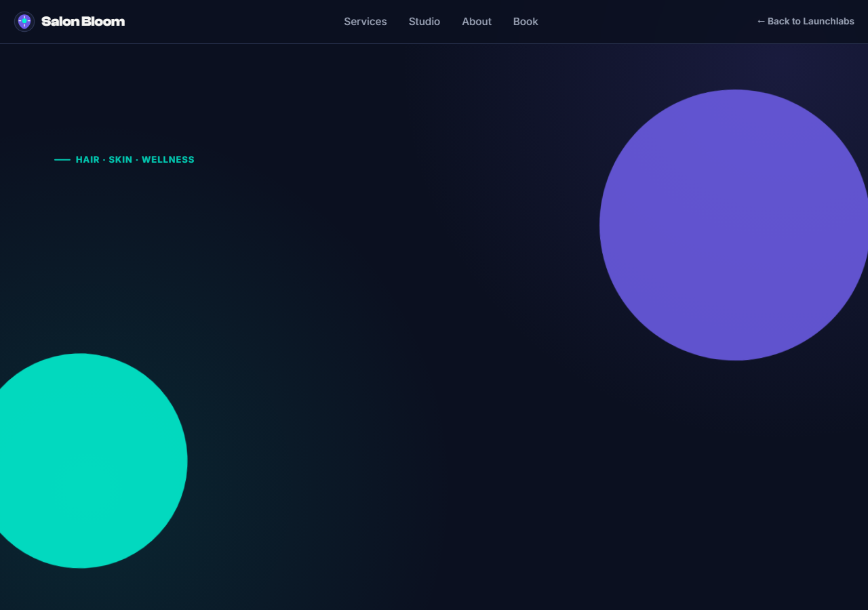Screen dimensions: 868x610
Task: Open the Studio nav item
Action: [425, 22]
